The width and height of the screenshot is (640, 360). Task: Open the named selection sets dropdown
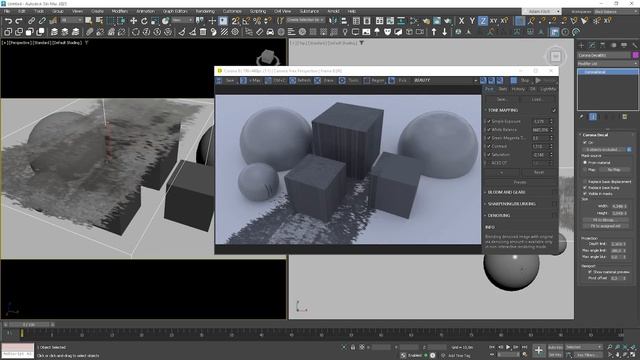[x=305, y=20]
